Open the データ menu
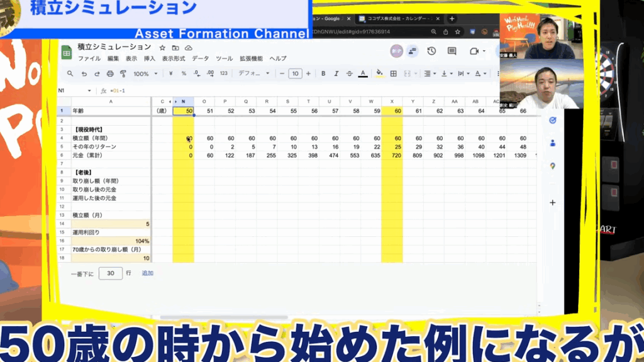The width and height of the screenshot is (644, 362). 200,58
